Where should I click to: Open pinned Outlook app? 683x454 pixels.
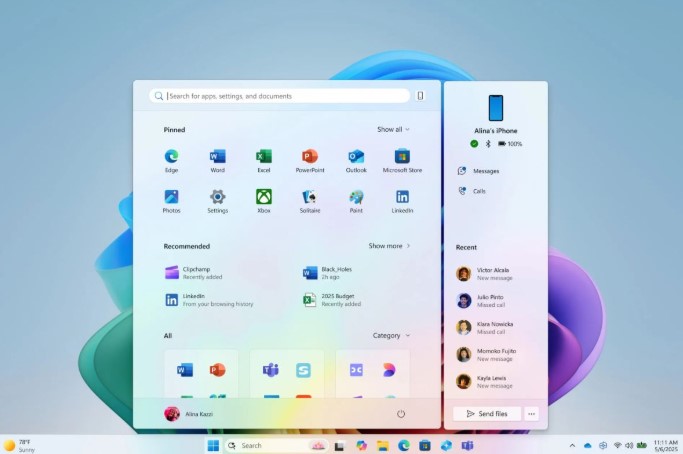point(356,161)
